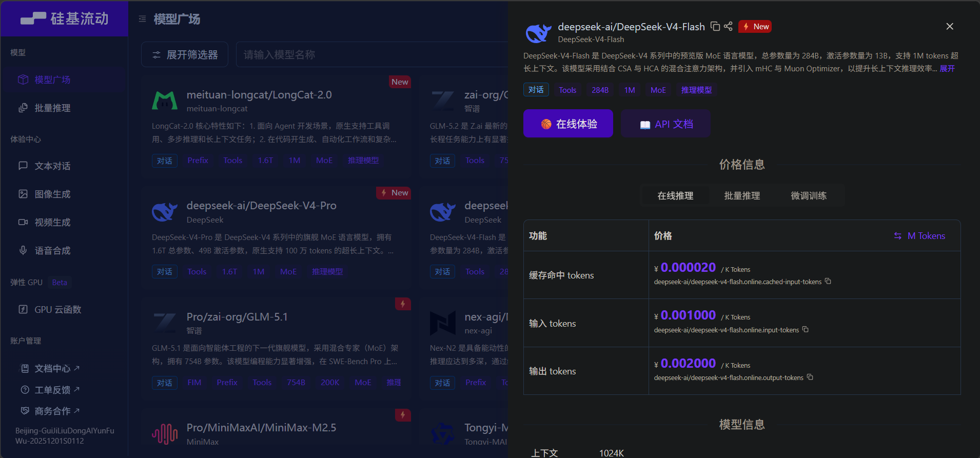Click the Beta badge next to 弹性 GPU
The width and height of the screenshot is (980, 458).
coord(60,283)
